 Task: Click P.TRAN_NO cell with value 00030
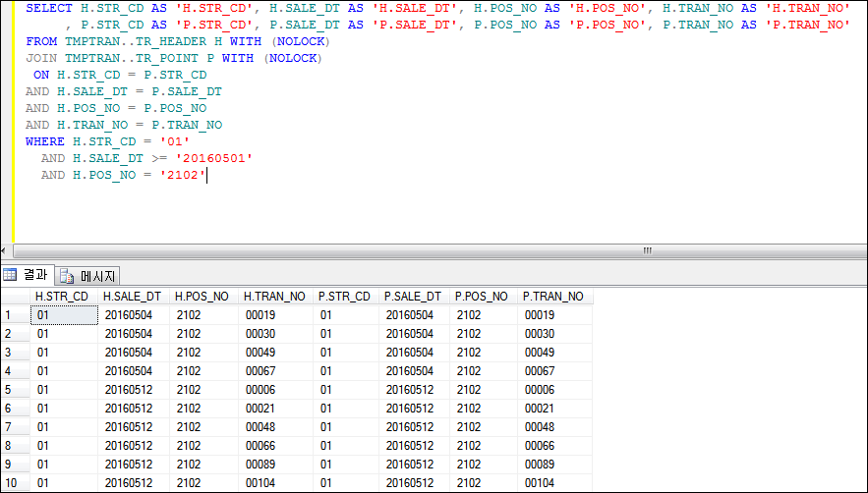(x=554, y=334)
